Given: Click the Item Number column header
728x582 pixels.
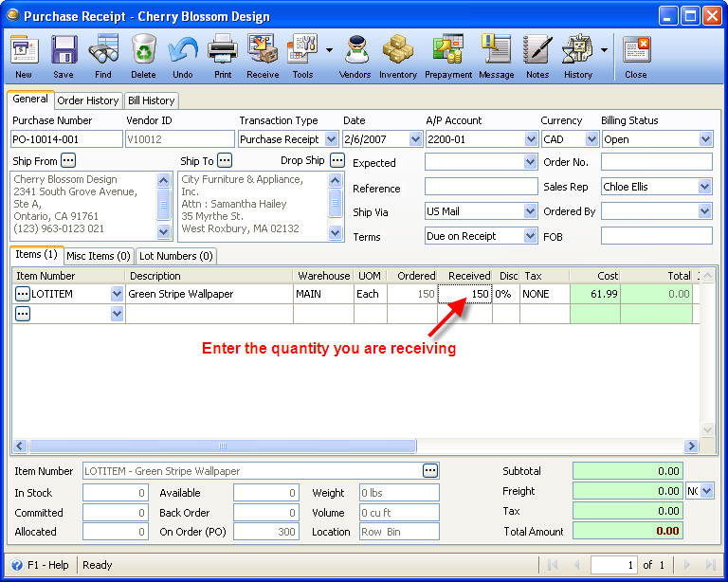Looking at the screenshot, I should pyautogui.click(x=68, y=276).
